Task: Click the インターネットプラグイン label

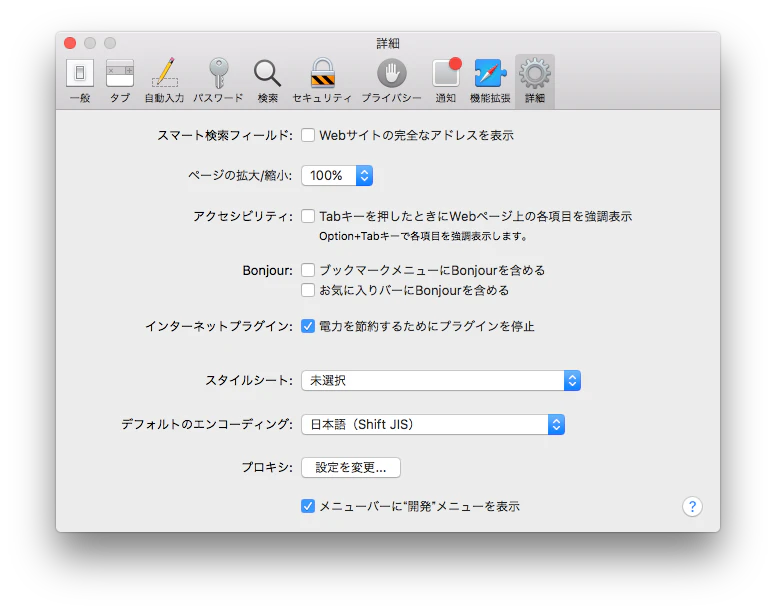Action: [219, 327]
